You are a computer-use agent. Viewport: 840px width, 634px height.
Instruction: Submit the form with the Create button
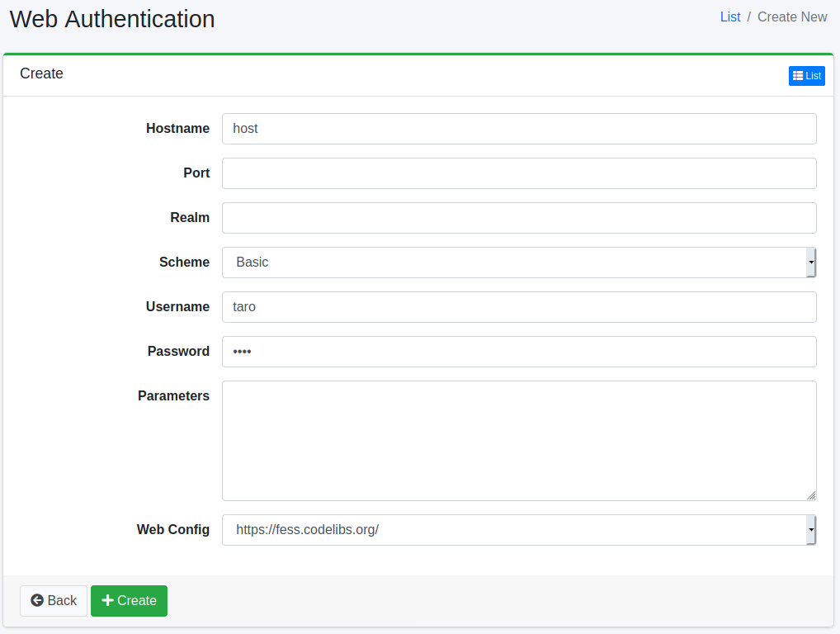[x=129, y=601]
